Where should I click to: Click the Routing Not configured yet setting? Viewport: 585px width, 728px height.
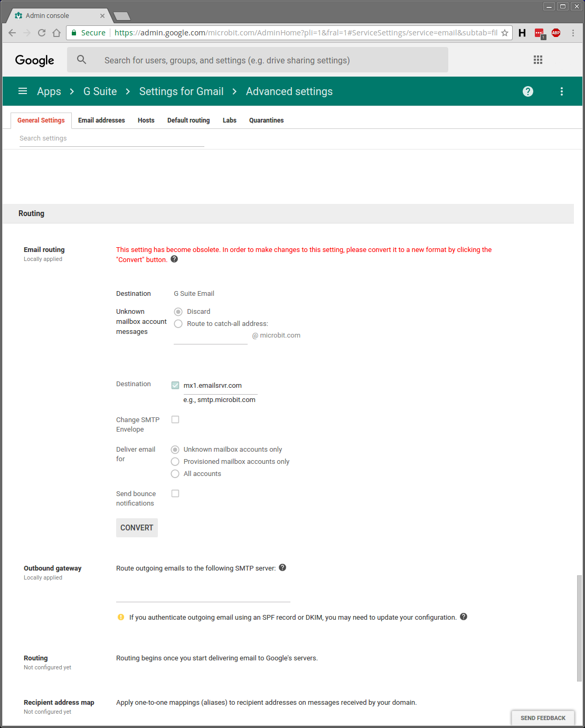tap(48, 662)
